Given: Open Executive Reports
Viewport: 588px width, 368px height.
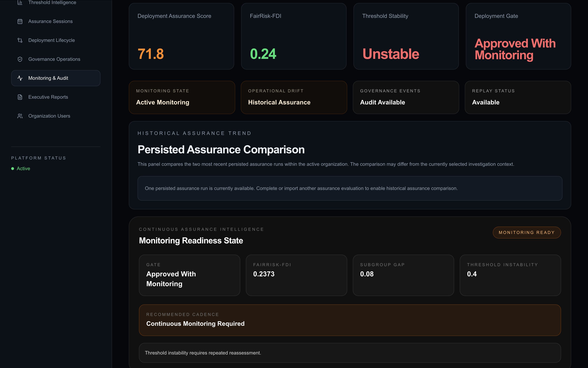Looking at the screenshot, I should (x=56, y=97).
